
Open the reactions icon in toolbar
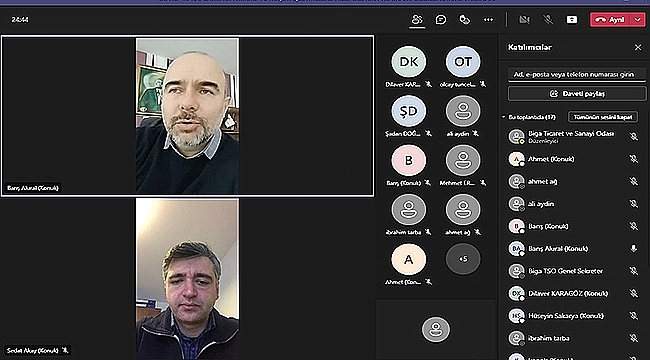tap(464, 19)
